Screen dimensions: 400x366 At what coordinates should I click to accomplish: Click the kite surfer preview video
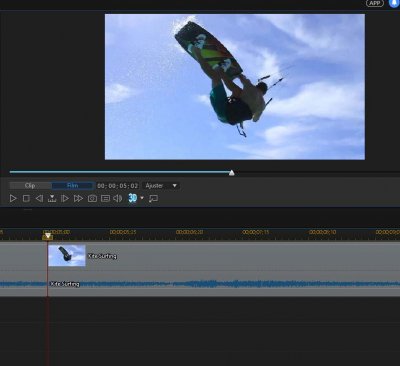click(235, 87)
